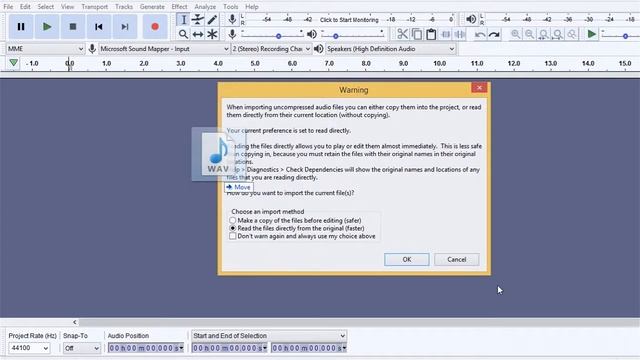Image resolution: width=640 pixels, height=360 pixels.
Task: Click the timeline ruler at 5.0
Action: 255,64
